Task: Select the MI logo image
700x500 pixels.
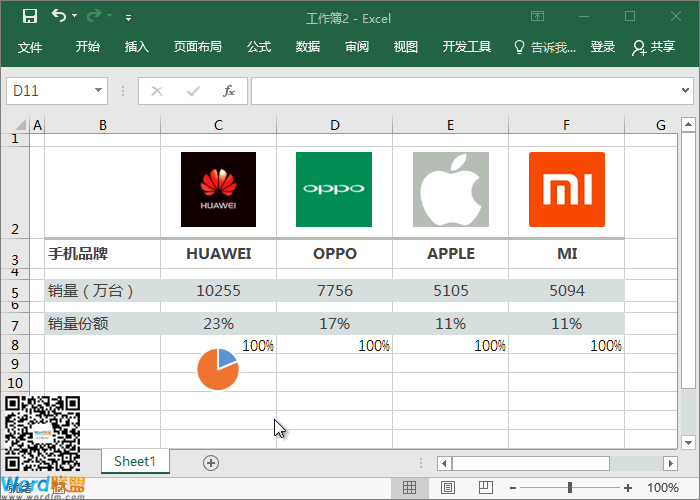Action: coord(567,189)
